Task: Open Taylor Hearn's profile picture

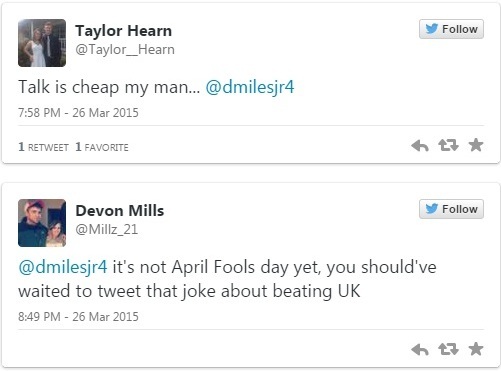Action: (x=42, y=43)
